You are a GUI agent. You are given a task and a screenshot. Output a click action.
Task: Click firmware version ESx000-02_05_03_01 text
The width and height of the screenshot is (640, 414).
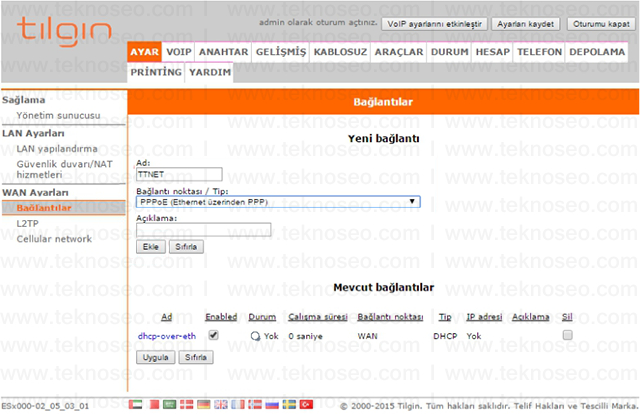[x=45, y=406]
